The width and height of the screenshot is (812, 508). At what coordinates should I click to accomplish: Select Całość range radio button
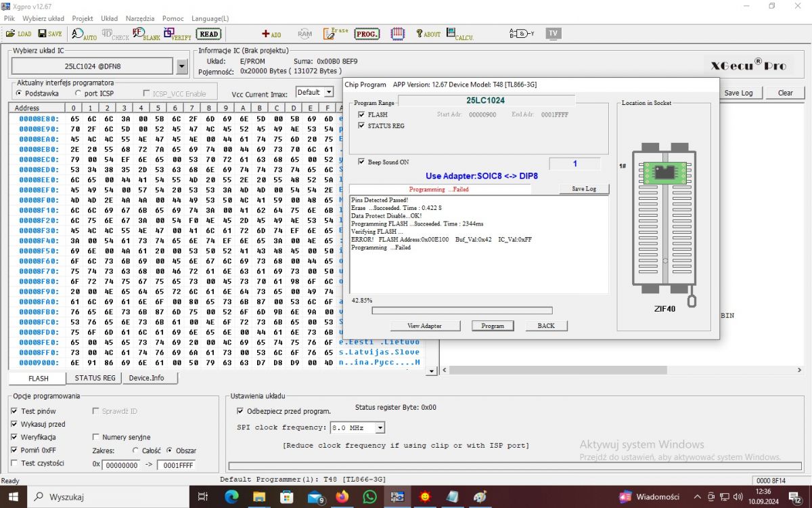click(x=136, y=450)
